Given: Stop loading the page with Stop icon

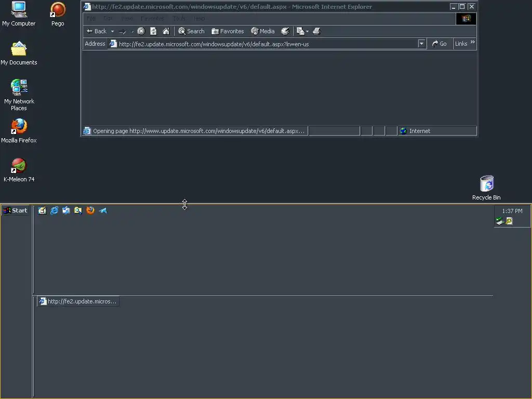Looking at the screenshot, I should point(141,31).
